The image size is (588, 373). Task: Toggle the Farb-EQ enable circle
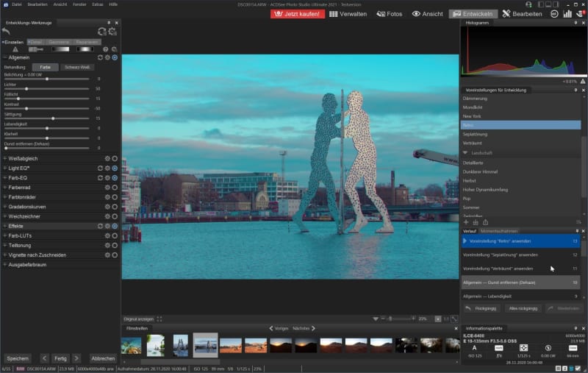pyautogui.click(x=115, y=178)
